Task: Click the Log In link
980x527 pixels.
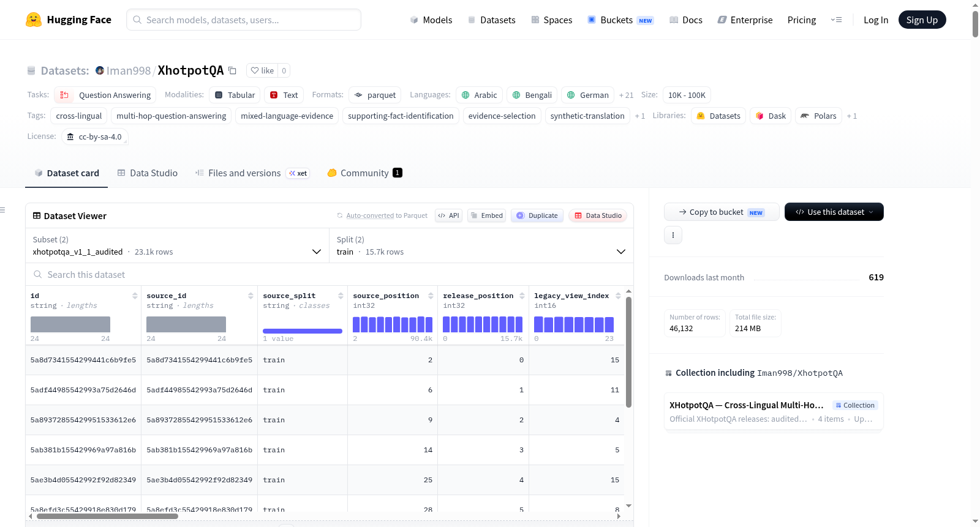Action: 876,20
